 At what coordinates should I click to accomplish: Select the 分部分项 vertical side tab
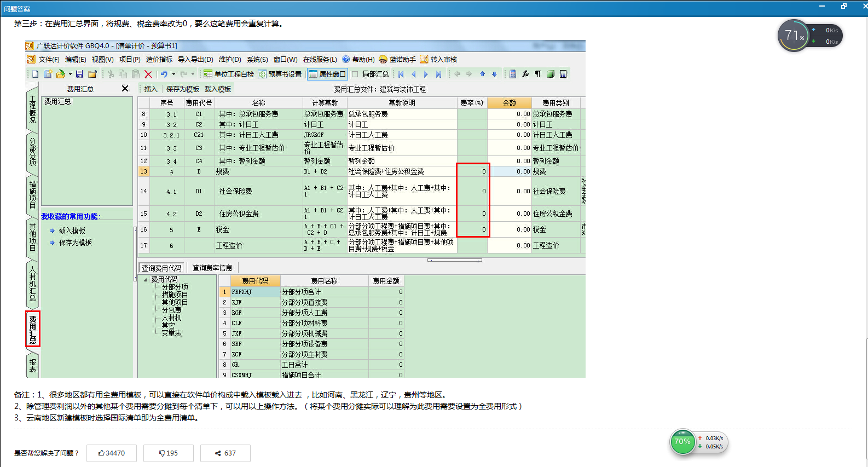[x=32, y=152]
